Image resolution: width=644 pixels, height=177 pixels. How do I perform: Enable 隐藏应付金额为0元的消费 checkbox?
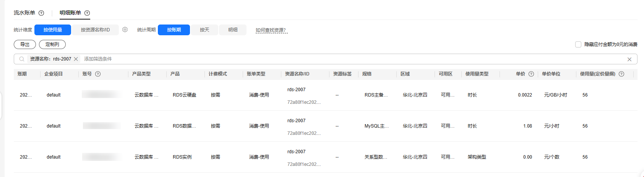(578, 44)
